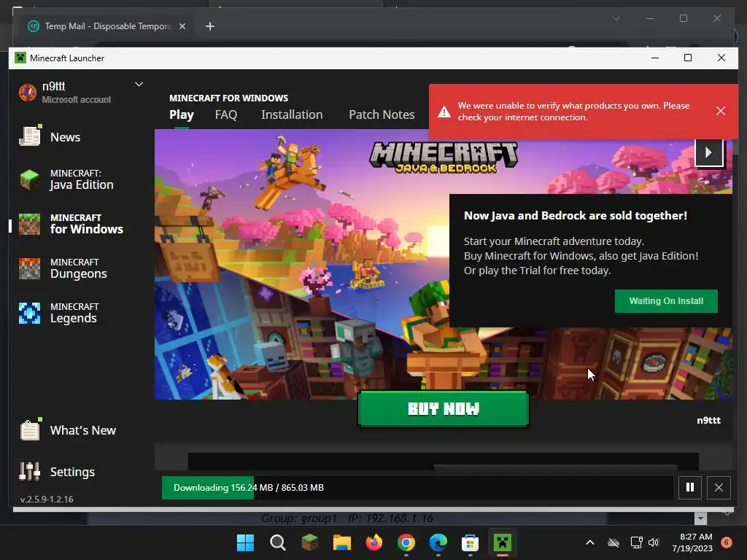Open the grass block app in taskbar

(x=309, y=542)
